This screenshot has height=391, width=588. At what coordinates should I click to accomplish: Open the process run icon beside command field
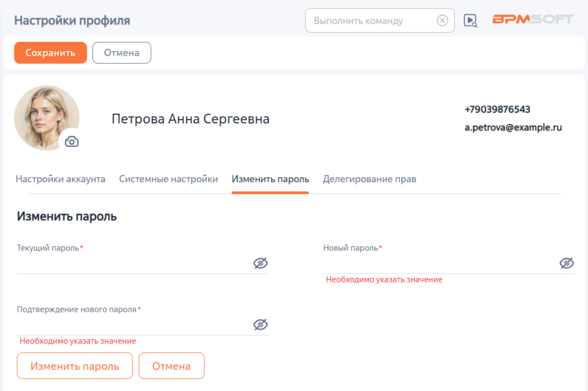click(470, 21)
